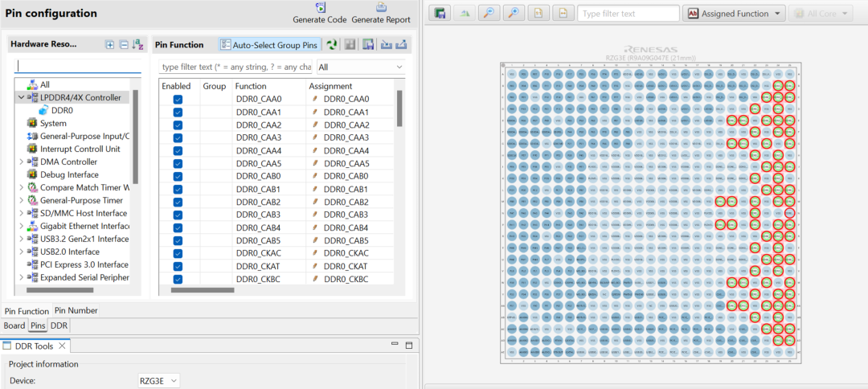868x389 pixels.
Task: Click the System chip icon in tree
Action: 31,123
